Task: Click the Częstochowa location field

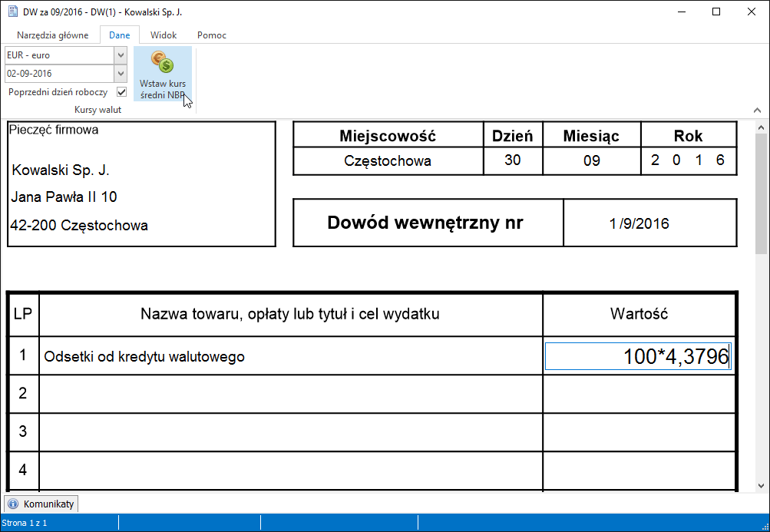Action: [388, 161]
